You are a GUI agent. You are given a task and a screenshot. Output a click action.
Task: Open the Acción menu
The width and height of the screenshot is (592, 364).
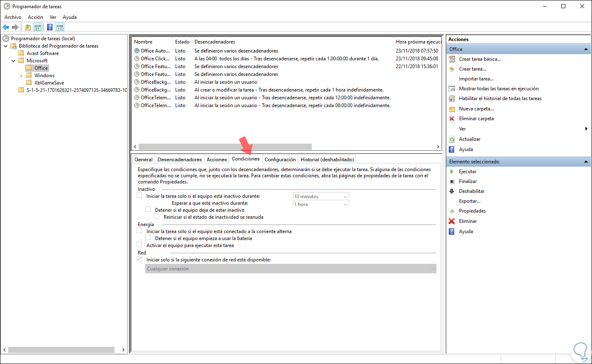point(35,17)
